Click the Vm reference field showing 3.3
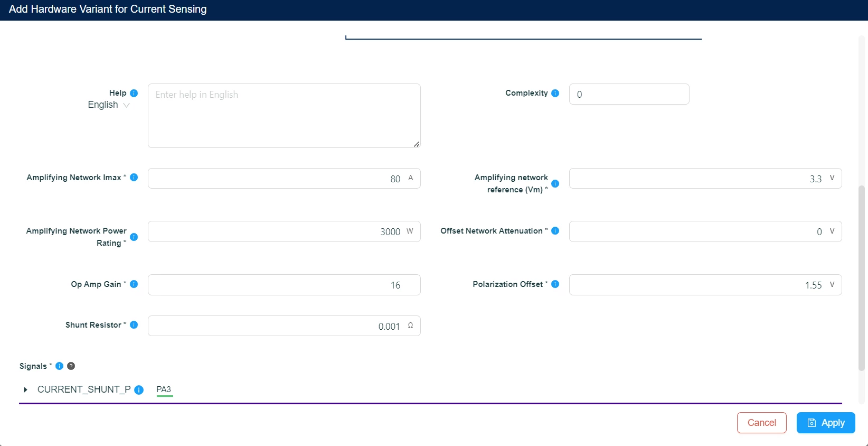Image resolution: width=868 pixels, height=446 pixels. (x=705, y=179)
